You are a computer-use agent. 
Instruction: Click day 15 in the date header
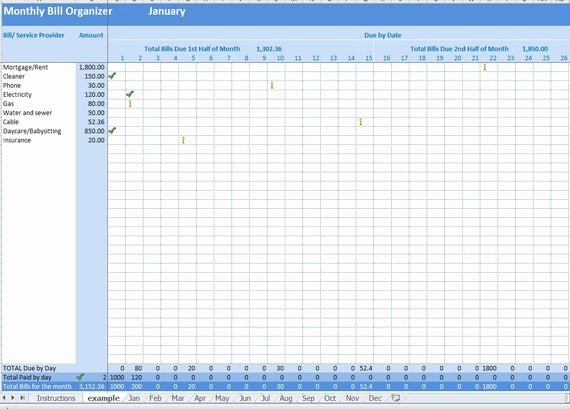(369, 58)
